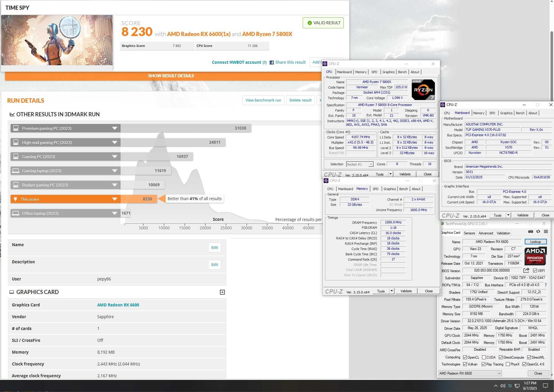The height and width of the screenshot is (392, 554).
Task: Click Validate in CPU-Z Mainboard window
Action: pyautogui.click(x=523, y=215)
